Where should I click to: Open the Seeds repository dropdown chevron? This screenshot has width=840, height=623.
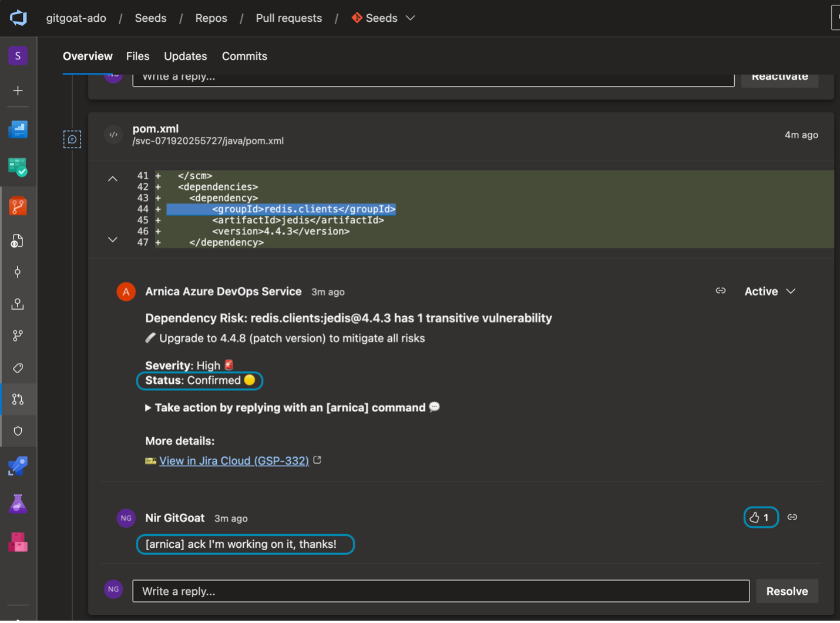[411, 18]
